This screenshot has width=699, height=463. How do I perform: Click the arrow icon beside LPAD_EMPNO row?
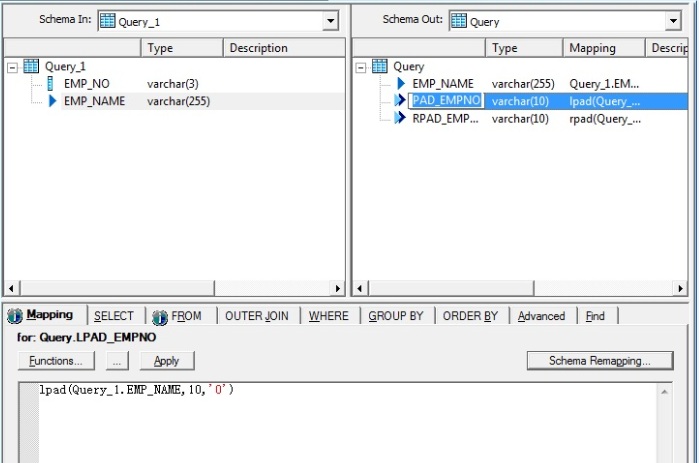400,100
